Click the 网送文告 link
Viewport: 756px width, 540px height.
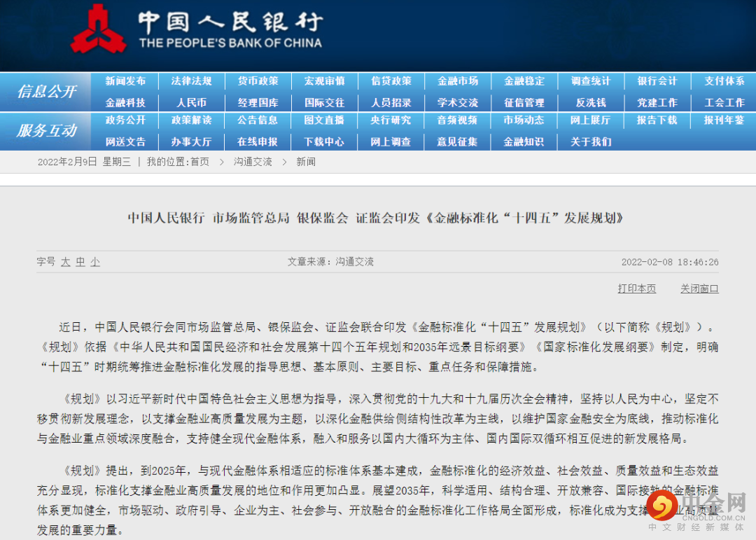[125, 142]
